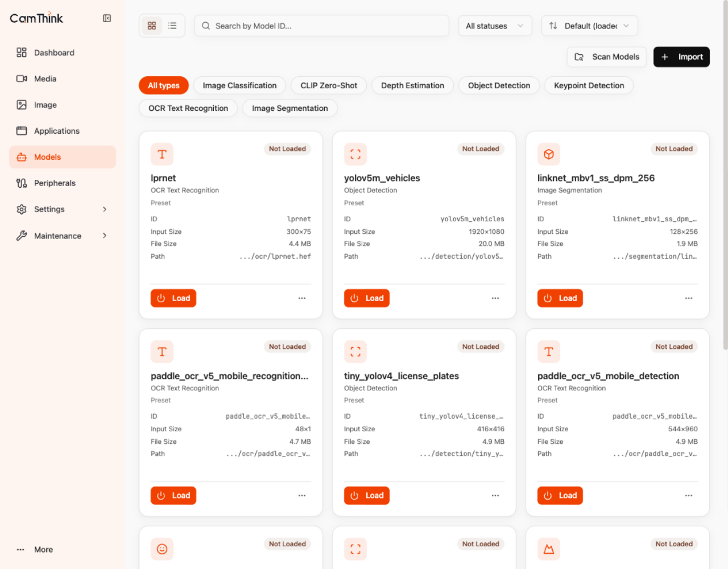Focus the Search by Model ID field

coord(322,26)
